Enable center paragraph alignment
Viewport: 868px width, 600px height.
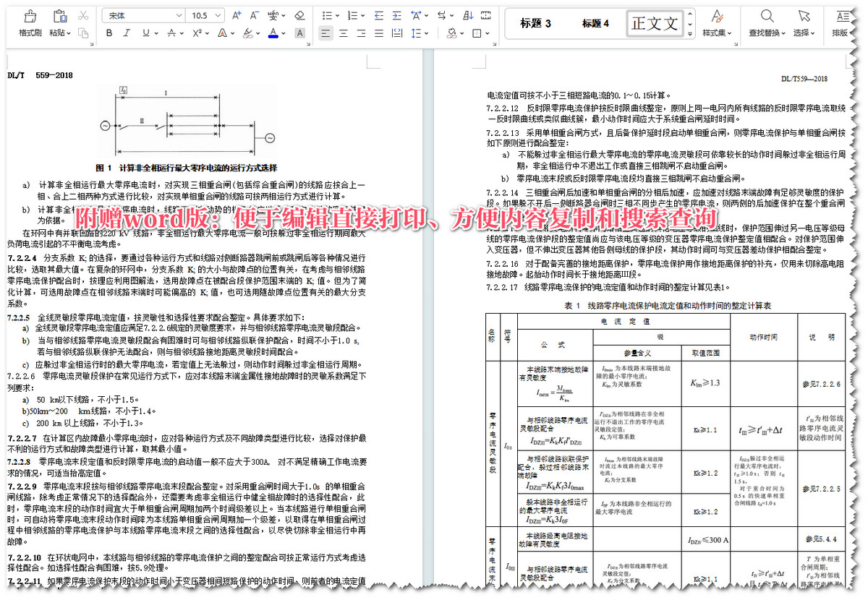[344, 33]
